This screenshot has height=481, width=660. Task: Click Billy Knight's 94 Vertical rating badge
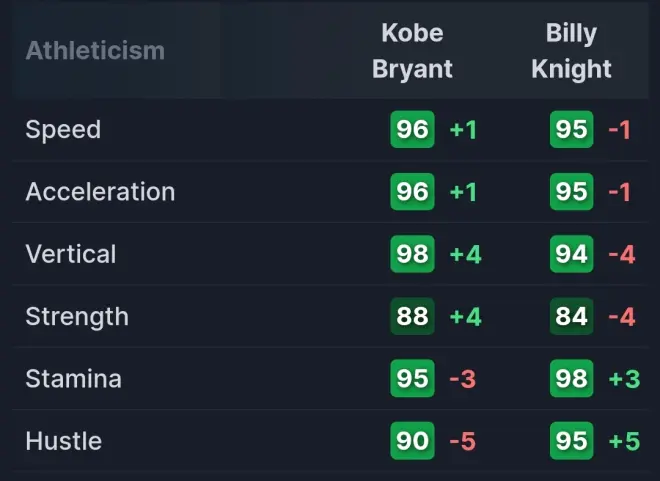pyautogui.click(x=571, y=254)
